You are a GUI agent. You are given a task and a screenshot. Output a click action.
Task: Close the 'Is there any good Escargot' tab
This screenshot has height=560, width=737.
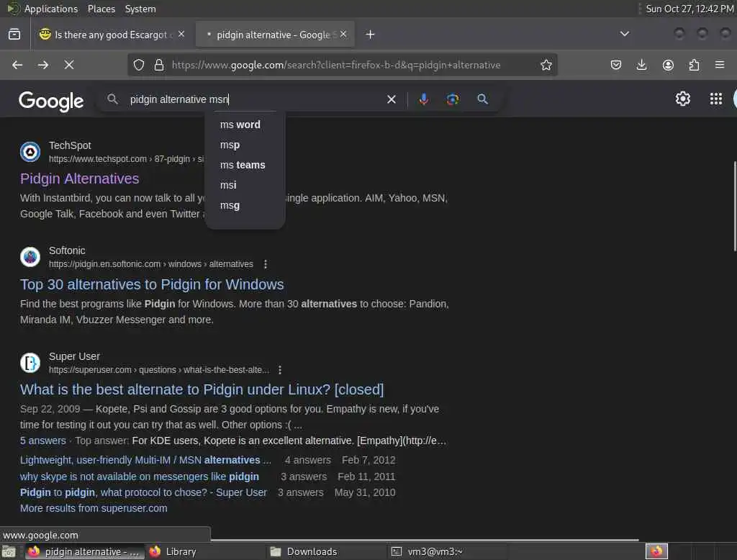(x=181, y=35)
